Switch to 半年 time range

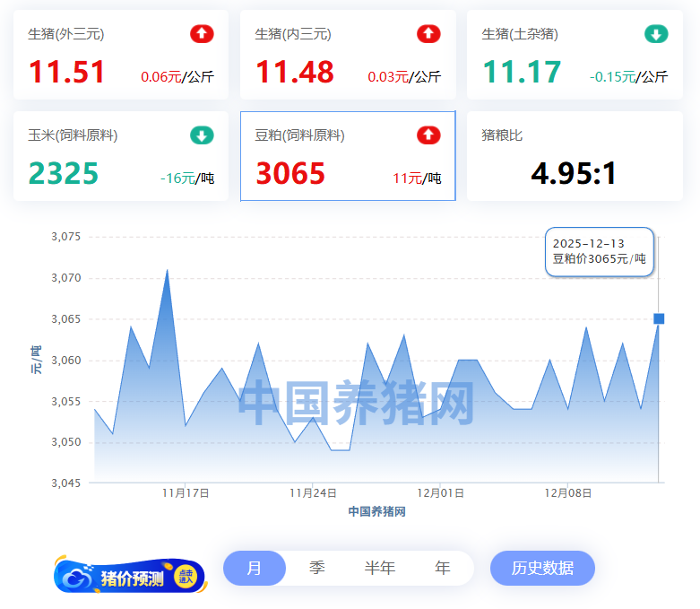pos(379,568)
